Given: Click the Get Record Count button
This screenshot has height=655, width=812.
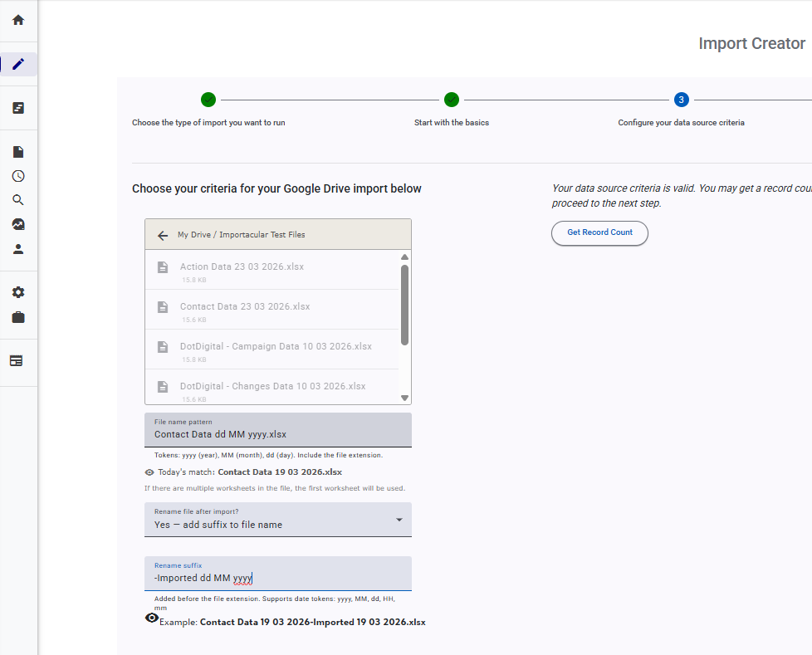Looking at the screenshot, I should click(x=599, y=232).
